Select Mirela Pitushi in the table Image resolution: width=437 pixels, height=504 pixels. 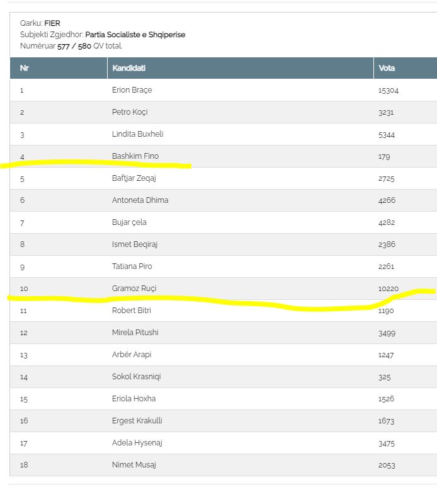(135, 333)
